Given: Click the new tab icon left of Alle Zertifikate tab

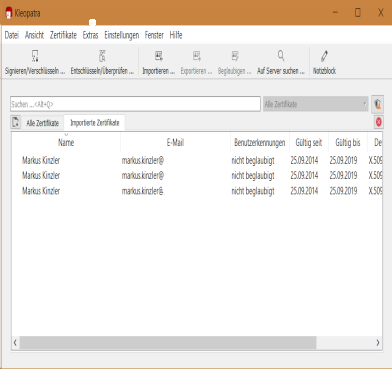Looking at the screenshot, I should coord(15,122).
